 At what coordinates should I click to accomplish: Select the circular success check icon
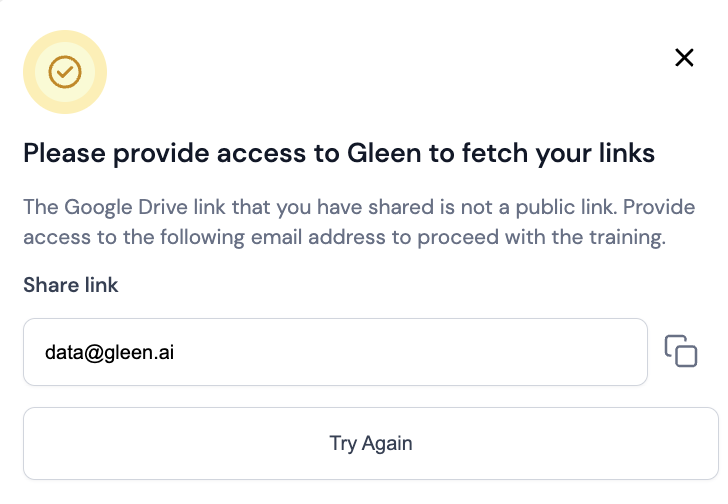click(65, 71)
